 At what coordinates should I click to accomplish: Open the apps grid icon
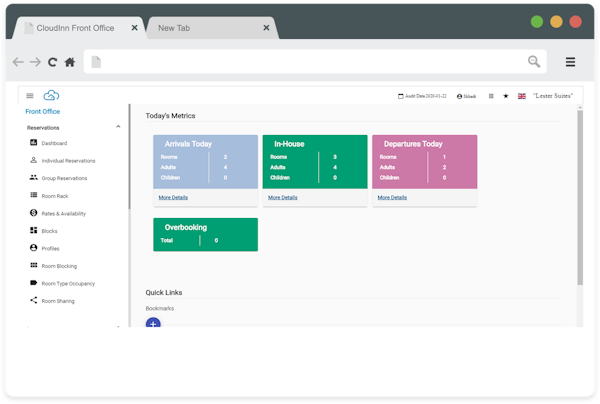(x=491, y=96)
